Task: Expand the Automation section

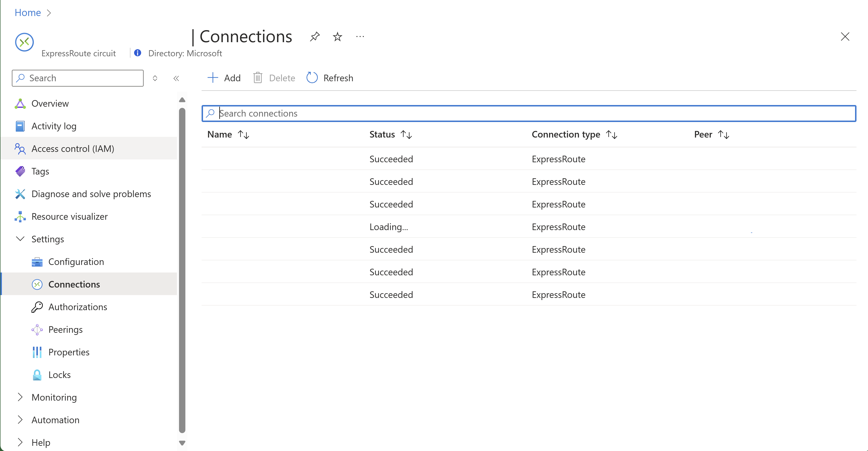Action: 20,420
